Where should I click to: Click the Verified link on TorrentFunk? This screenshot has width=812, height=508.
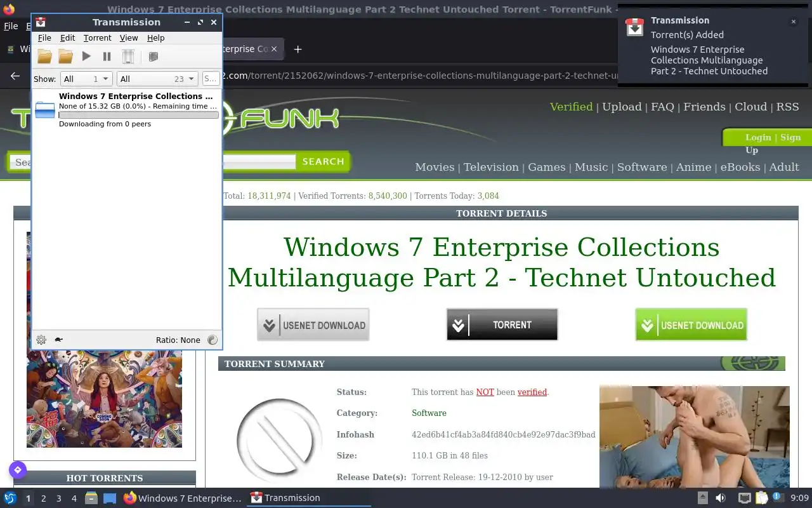click(571, 107)
